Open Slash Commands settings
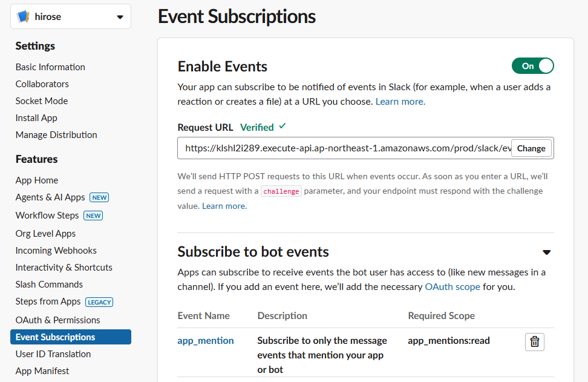Image resolution: width=588 pixels, height=382 pixels. (49, 285)
